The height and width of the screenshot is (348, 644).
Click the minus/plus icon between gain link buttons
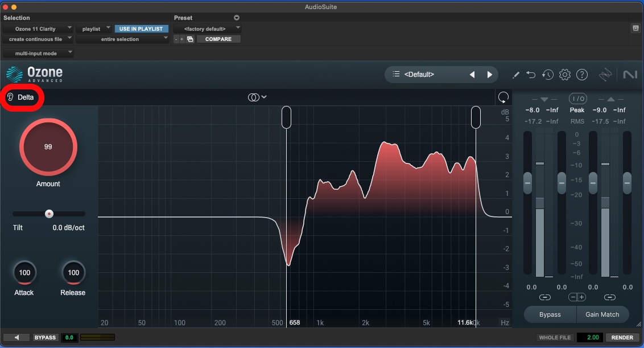point(577,297)
